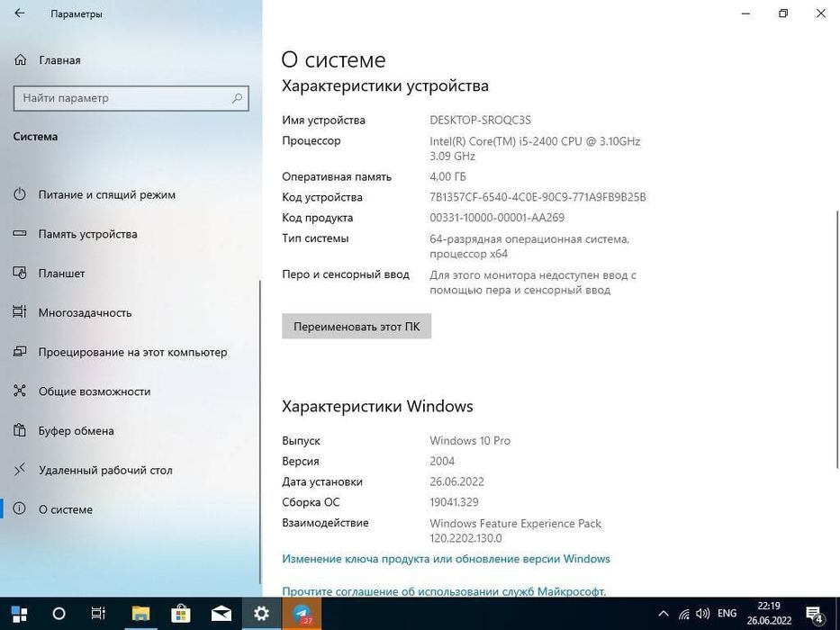Viewport: 840px width, 630px height.
Task: Click the Переименовать этот ПК button
Action: click(x=357, y=326)
